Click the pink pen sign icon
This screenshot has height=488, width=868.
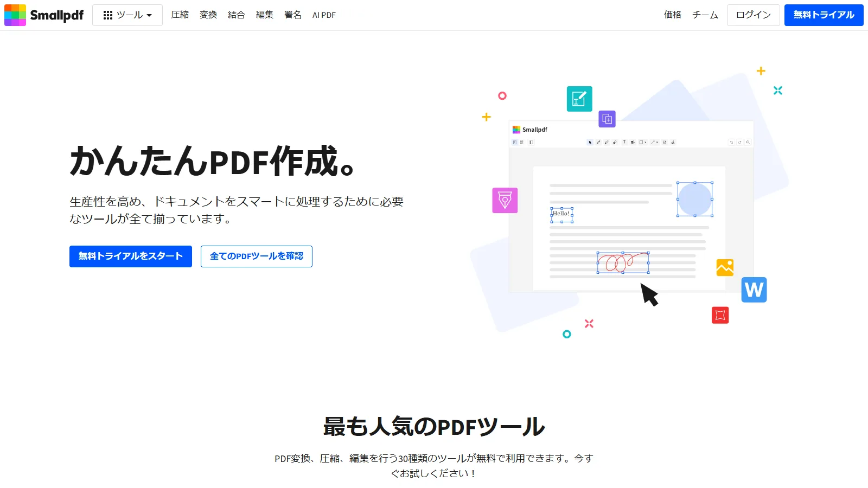pyautogui.click(x=505, y=200)
